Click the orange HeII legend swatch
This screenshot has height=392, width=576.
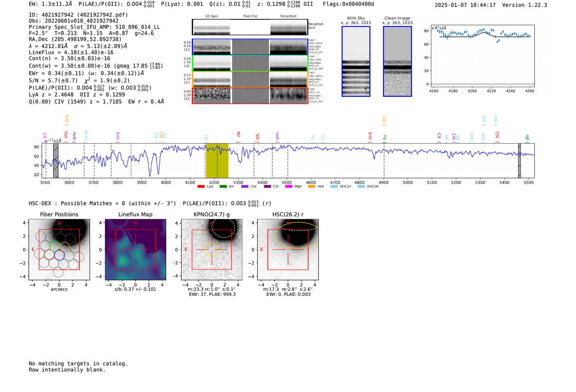click(311, 187)
